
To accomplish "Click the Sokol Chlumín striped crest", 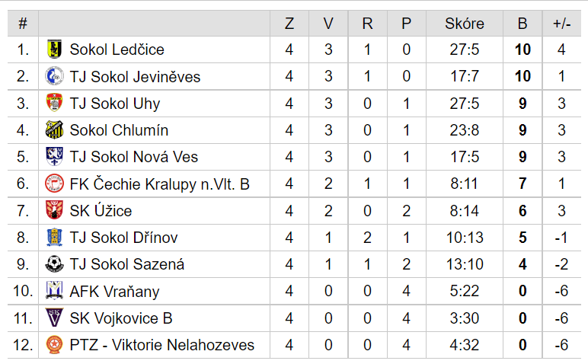I will 54,130.
